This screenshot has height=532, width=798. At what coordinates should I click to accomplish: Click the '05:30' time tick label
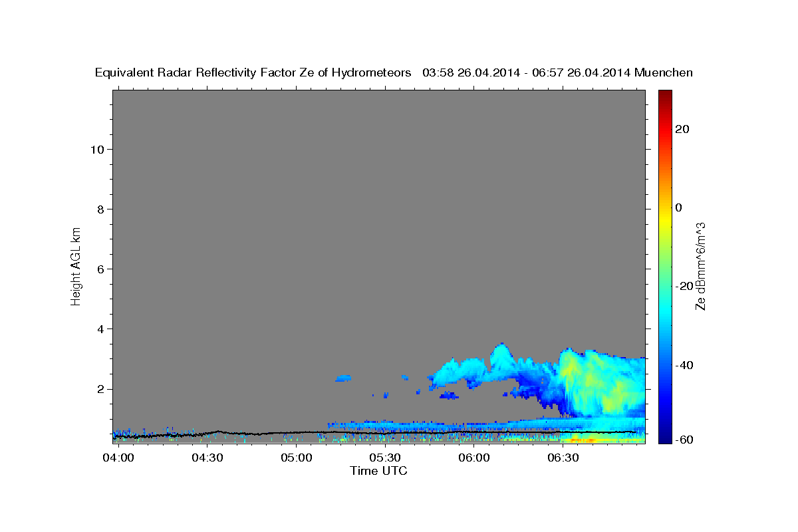point(385,458)
